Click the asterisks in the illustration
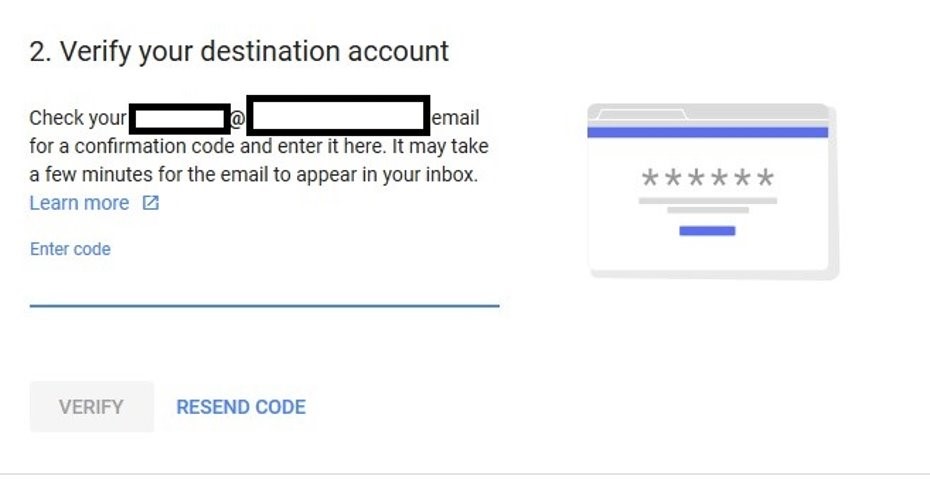Viewport: 930px width, 479px height. coord(708,180)
